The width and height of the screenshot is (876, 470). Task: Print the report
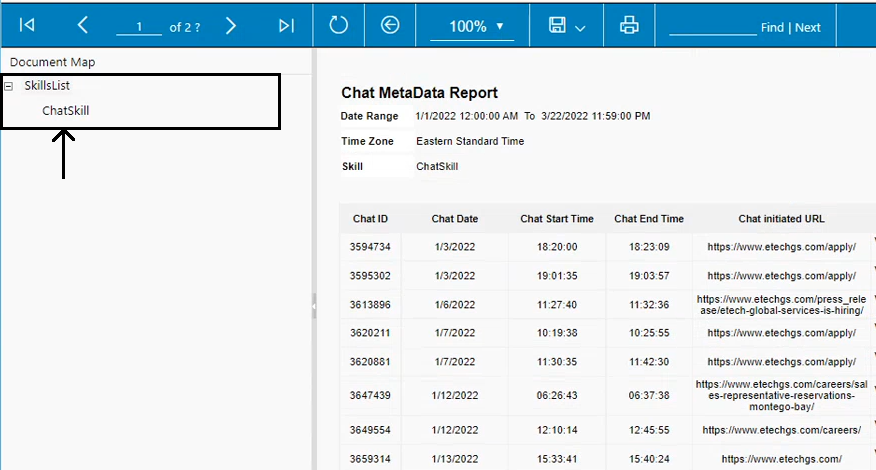pyautogui.click(x=629, y=26)
